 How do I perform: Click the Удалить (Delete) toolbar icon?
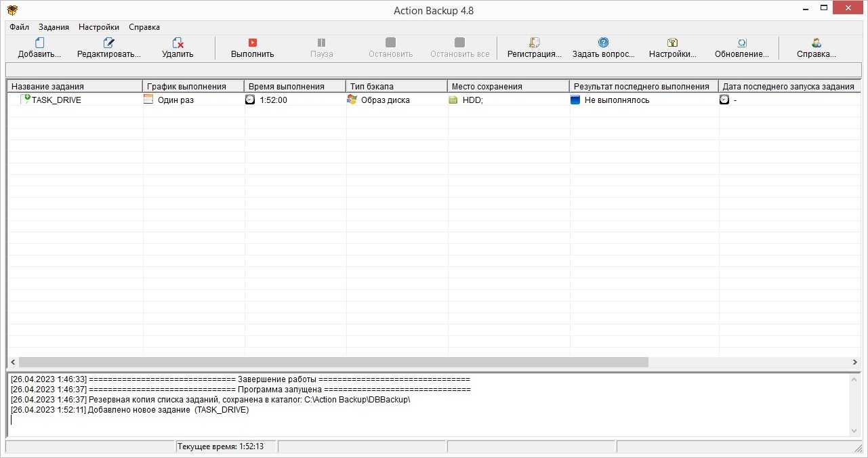click(178, 43)
